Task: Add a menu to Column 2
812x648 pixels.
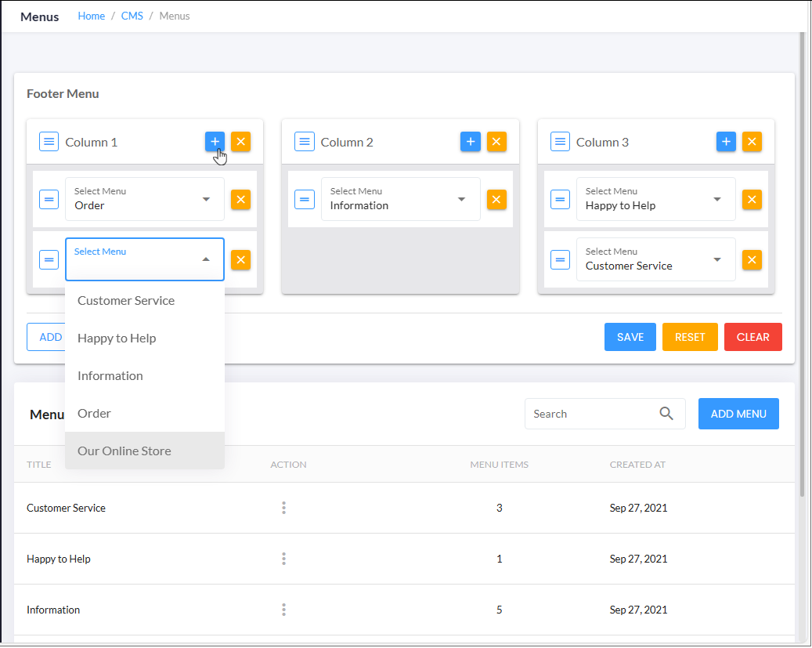Action: [471, 142]
